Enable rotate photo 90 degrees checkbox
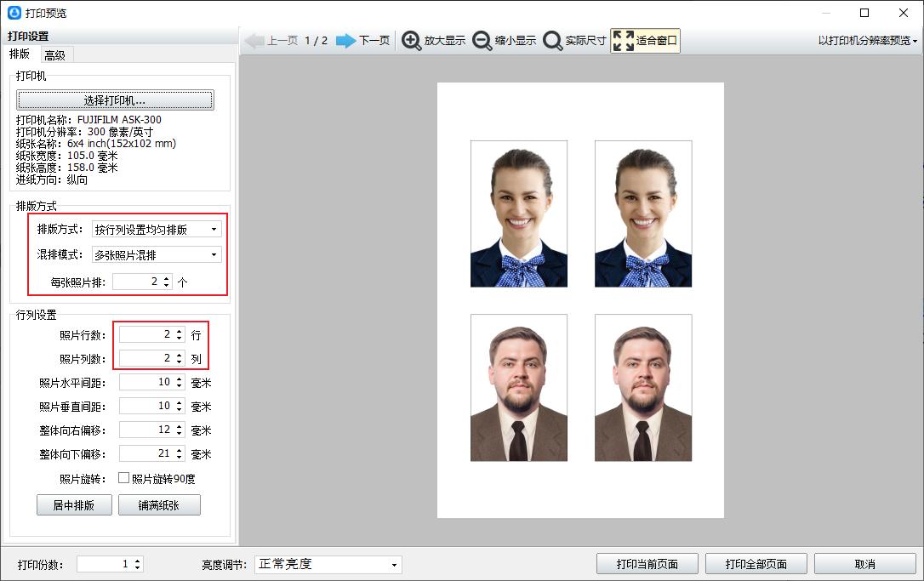The height and width of the screenshot is (581, 924). (x=123, y=478)
